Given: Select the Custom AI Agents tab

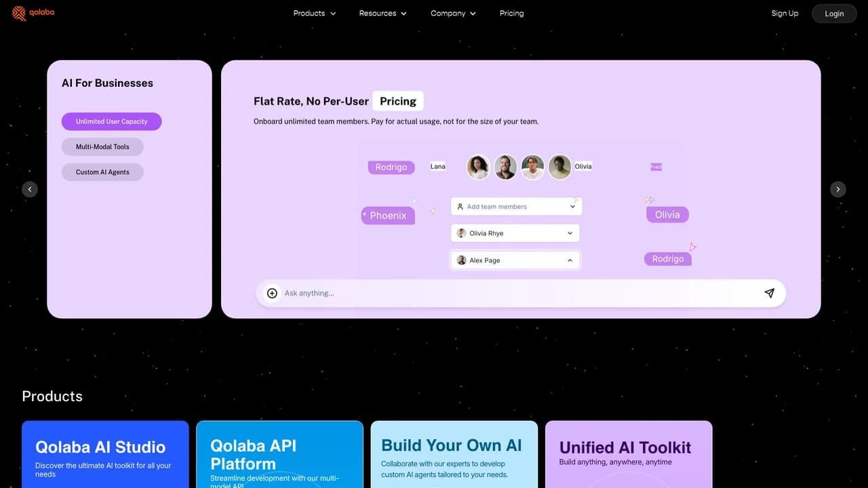Looking at the screenshot, I should coord(102,172).
